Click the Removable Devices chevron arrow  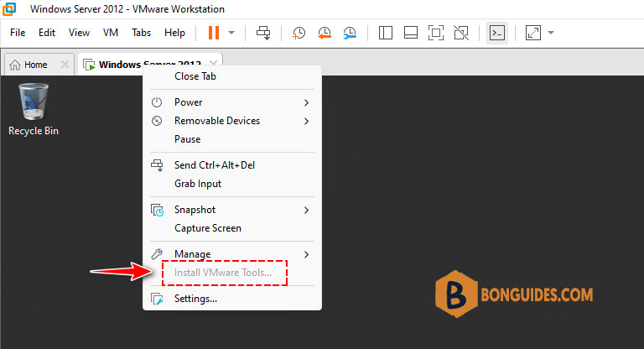[x=306, y=121]
